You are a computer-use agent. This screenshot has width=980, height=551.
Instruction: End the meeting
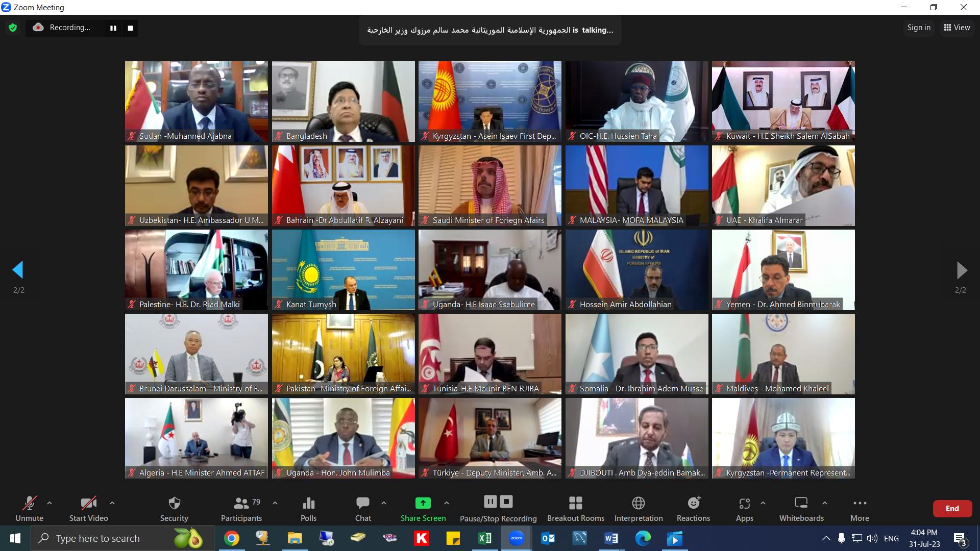coord(952,508)
